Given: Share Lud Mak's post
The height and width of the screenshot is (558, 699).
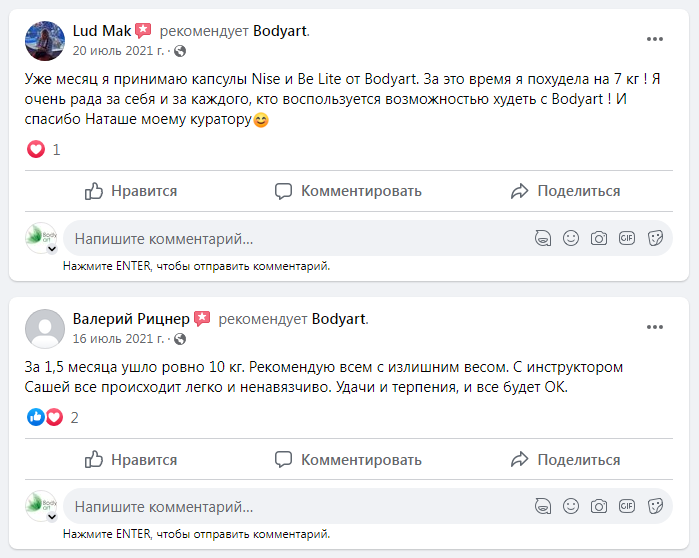Looking at the screenshot, I should [565, 191].
